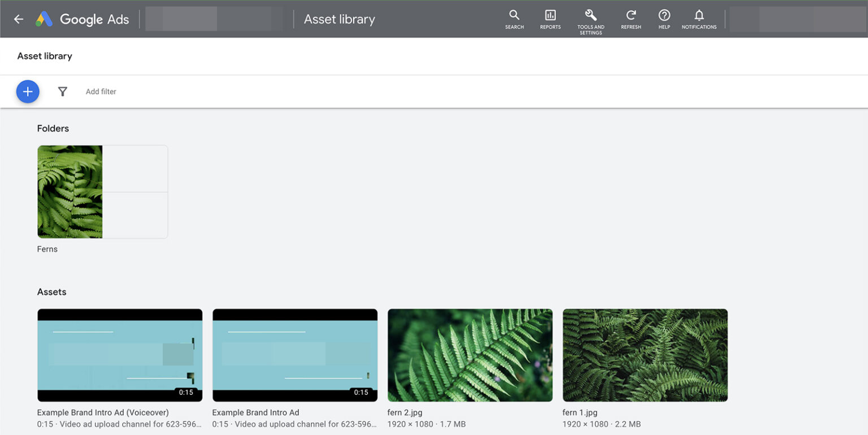The image size is (868, 435).
Task: Open the fern 1.jpg asset name link
Action: (579, 412)
